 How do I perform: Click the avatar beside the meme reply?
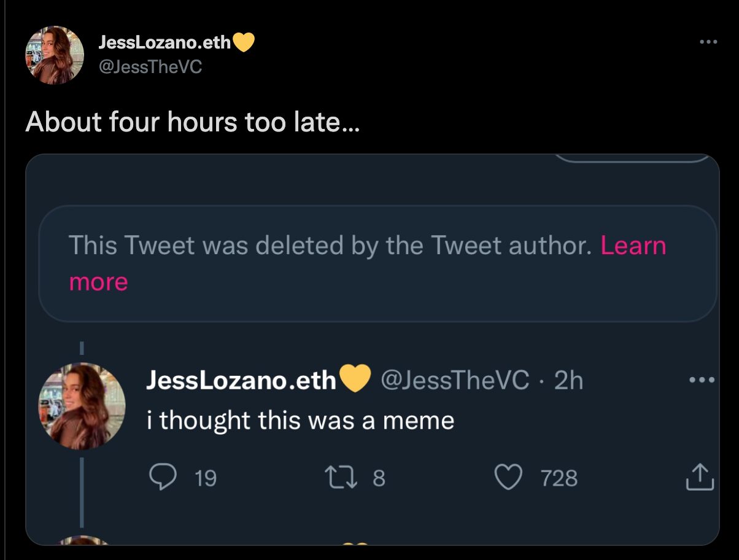(x=82, y=406)
